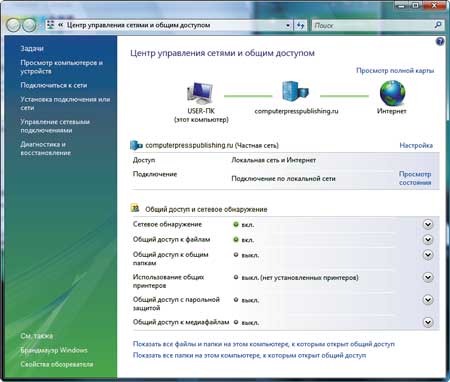This screenshot has width=450, height=382.
Task: Expand the Общий доступ к файлам settings
Action: tap(428, 239)
